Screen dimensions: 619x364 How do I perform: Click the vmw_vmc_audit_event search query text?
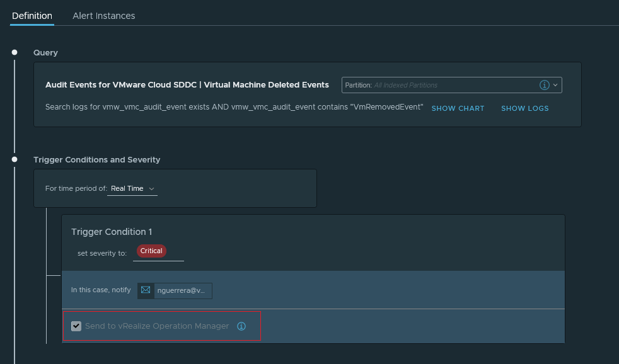[x=234, y=107]
